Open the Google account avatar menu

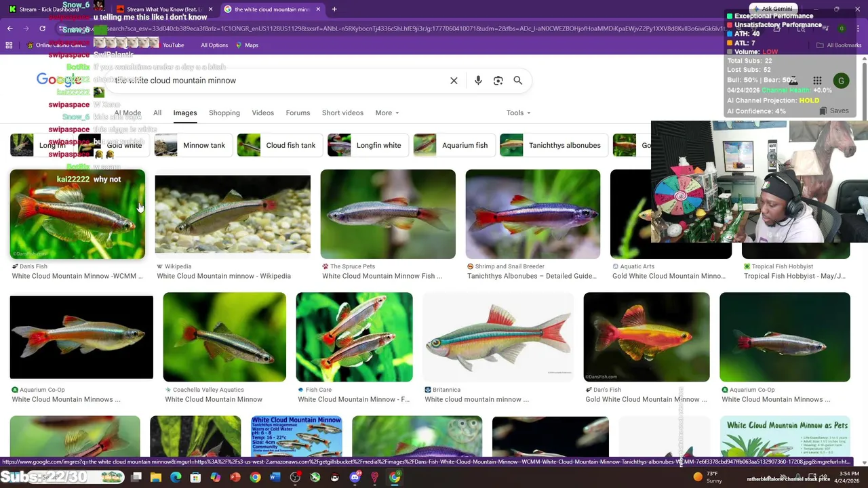pyautogui.click(x=841, y=81)
